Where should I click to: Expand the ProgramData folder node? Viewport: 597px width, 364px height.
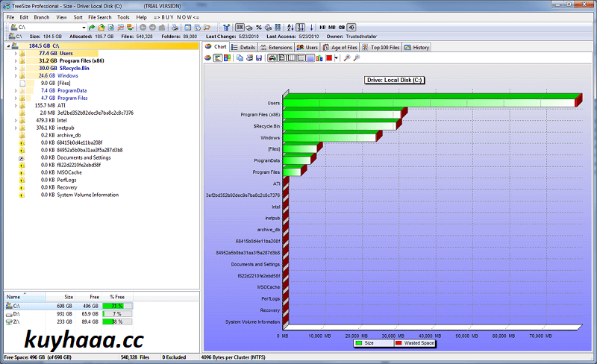[x=16, y=90]
